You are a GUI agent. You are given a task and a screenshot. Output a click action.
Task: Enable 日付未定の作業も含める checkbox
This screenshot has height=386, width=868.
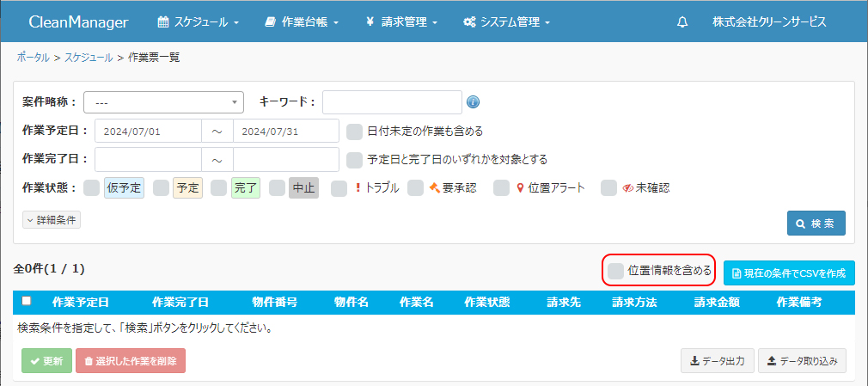point(354,132)
